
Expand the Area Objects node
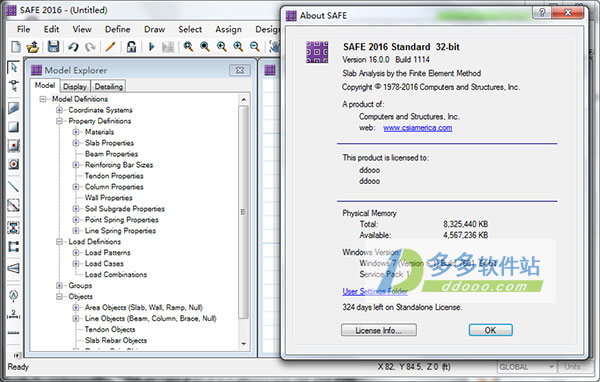point(76,308)
